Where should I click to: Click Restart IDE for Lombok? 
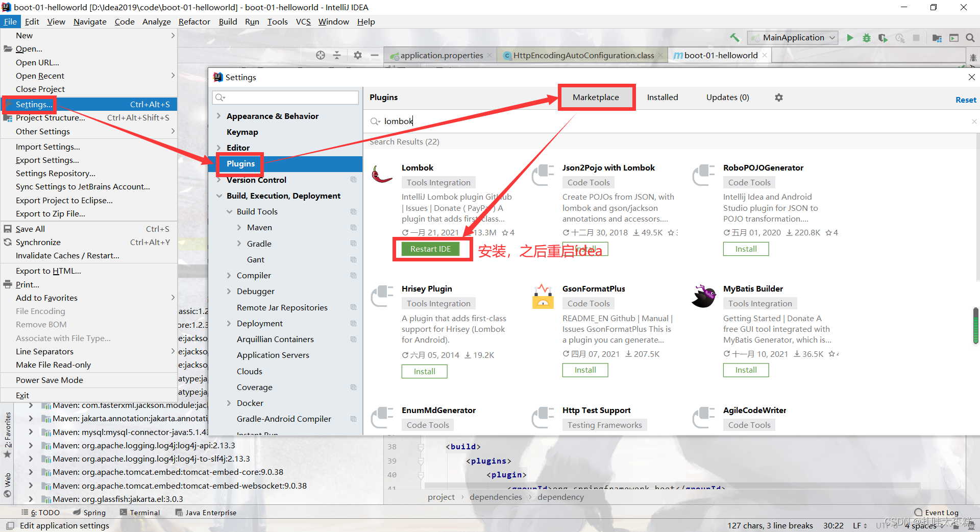(x=430, y=249)
